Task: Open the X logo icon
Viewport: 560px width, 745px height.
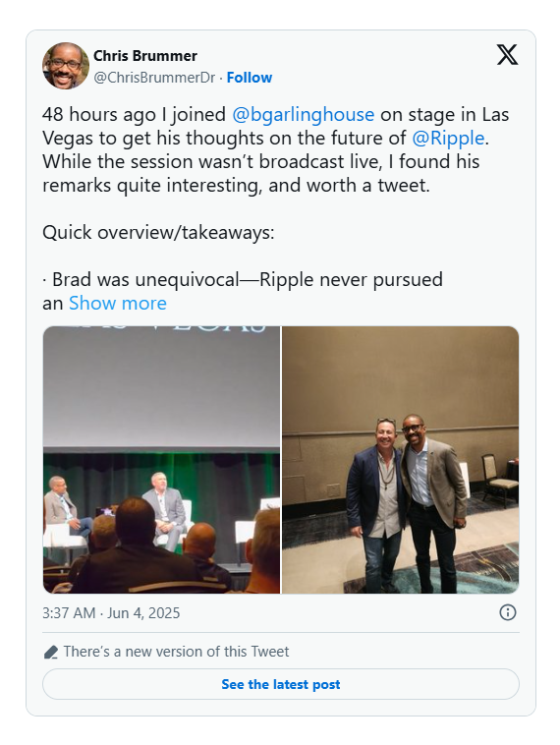Action: [507, 55]
